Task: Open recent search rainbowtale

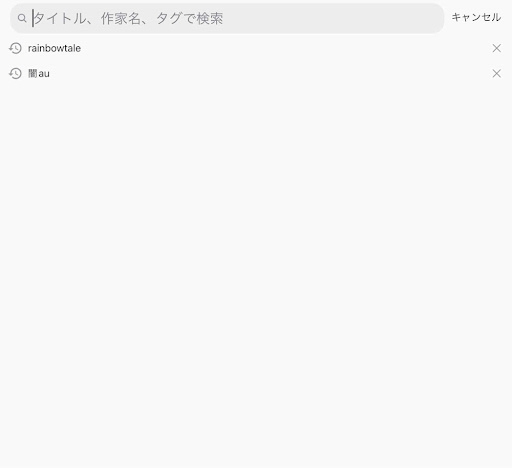Action: click(54, 48)
